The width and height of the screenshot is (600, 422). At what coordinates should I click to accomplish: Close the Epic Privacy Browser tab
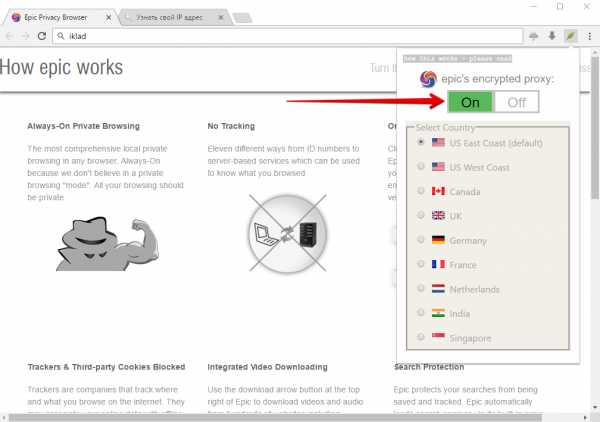109,18
